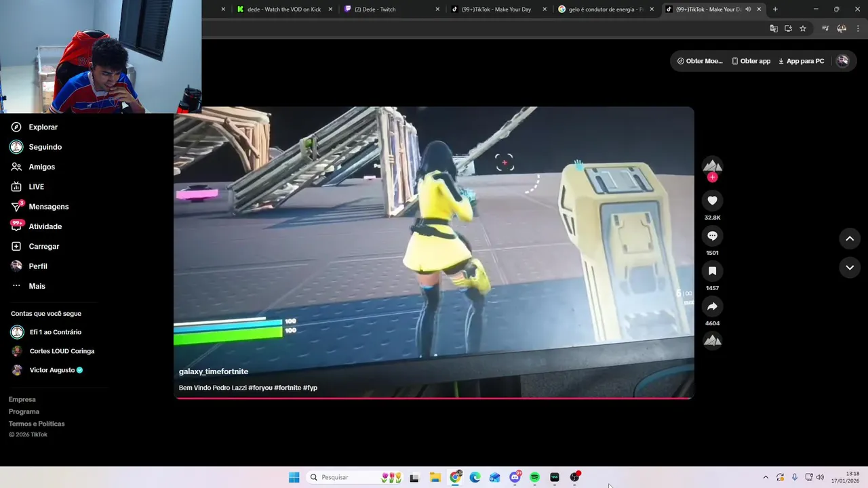Show hidden system tray icons
This screenshot has width=868, height=488.
coord(766,477)
